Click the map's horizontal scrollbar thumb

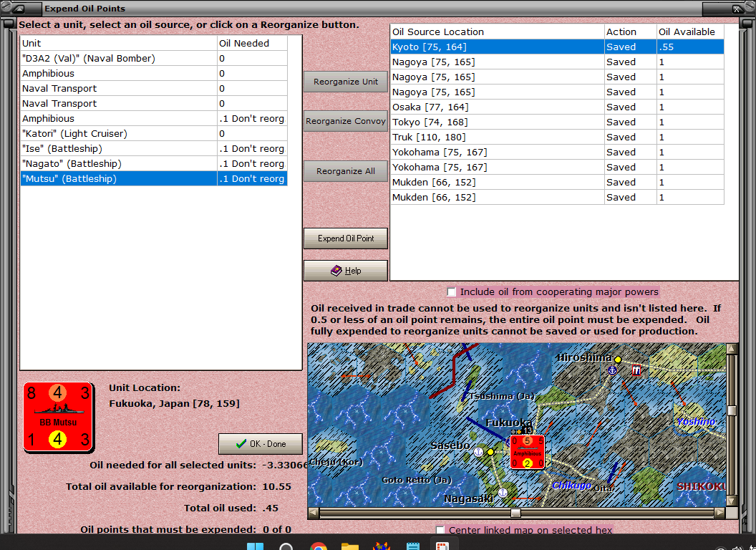515,512
